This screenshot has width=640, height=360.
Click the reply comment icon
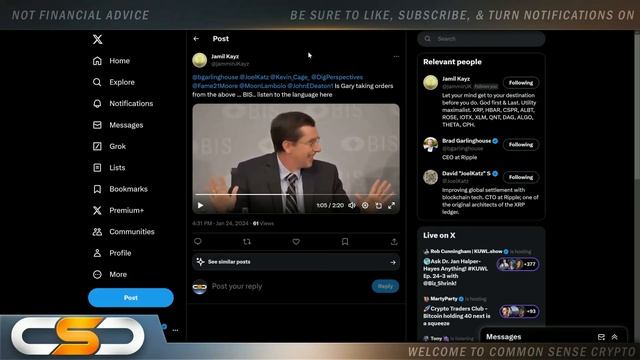click(x=198, y=242)
